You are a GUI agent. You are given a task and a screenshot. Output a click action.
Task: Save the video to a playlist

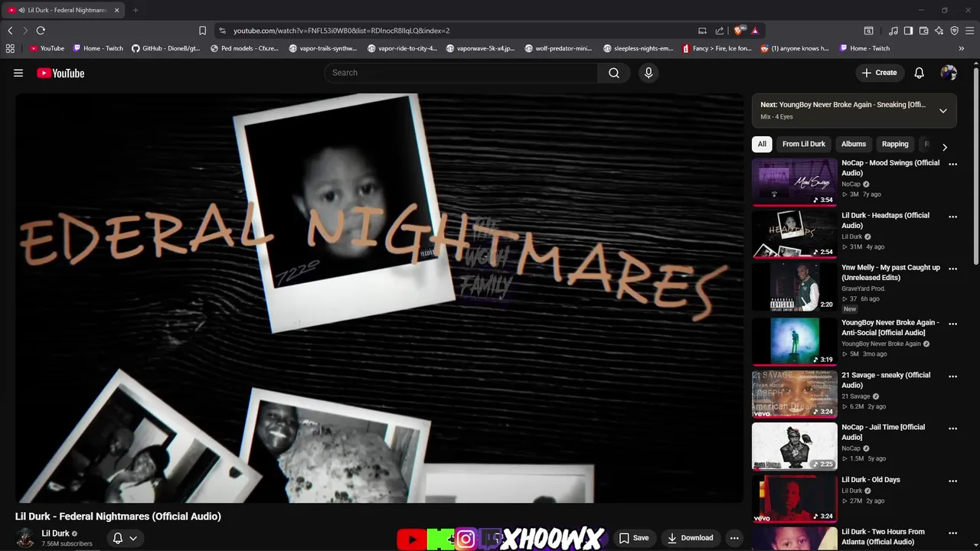(x=634, y=538)
